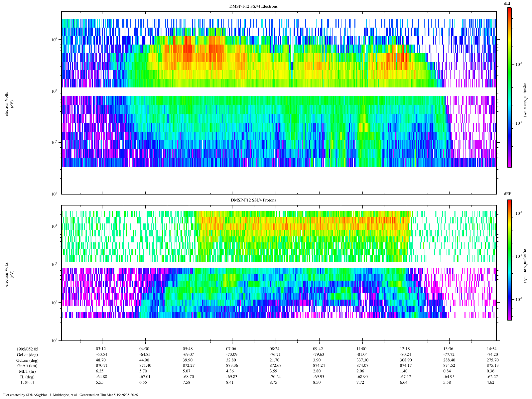Click the IL (deg) row label
532x399 pixels.
[x=27, y=377]
